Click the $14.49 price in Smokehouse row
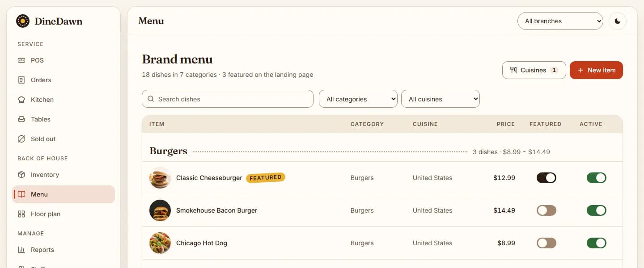644x268 pixels. (x=504, y=210)
